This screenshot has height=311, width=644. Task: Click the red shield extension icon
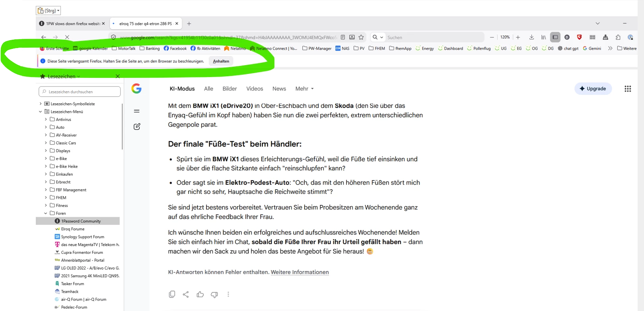(x=580, y=37)
